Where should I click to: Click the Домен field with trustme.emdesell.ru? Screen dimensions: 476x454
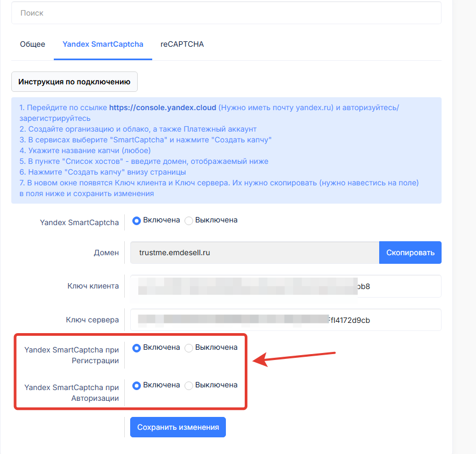pyautogui.click(x=254, y=253)
